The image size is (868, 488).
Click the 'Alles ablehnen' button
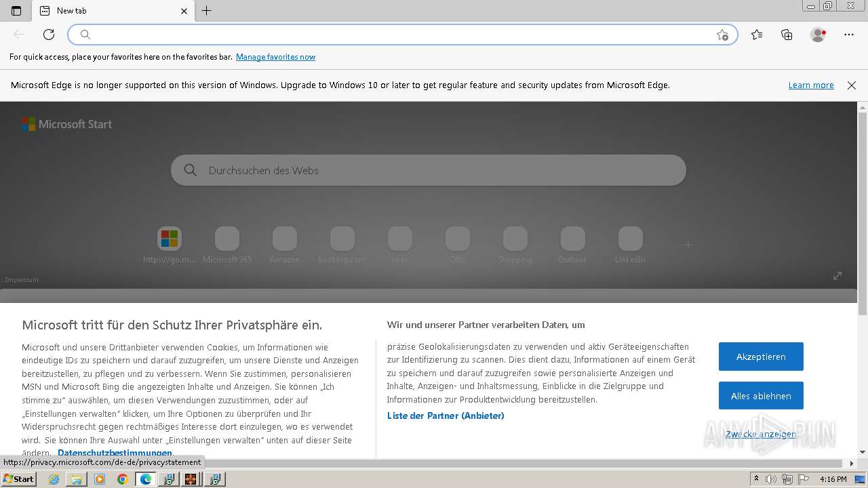[x=761, y=396]
